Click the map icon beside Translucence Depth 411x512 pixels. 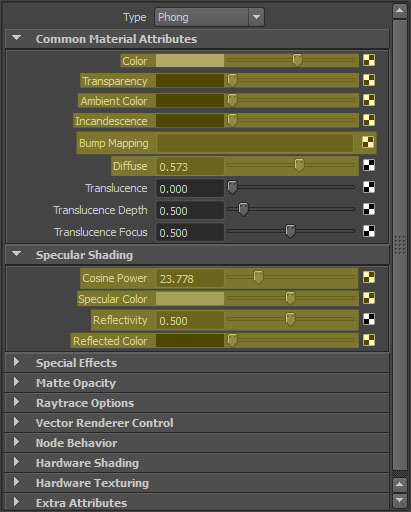tap(369, 209)
